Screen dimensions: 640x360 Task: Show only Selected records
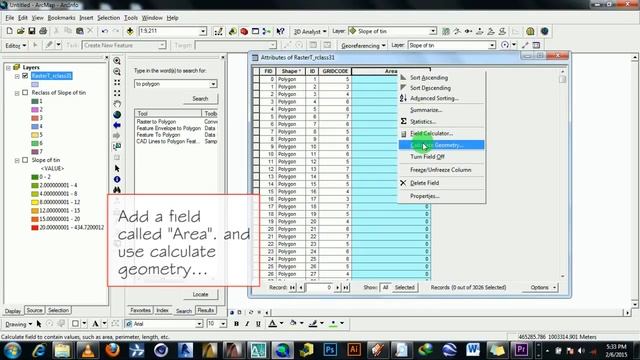(404, 287)
